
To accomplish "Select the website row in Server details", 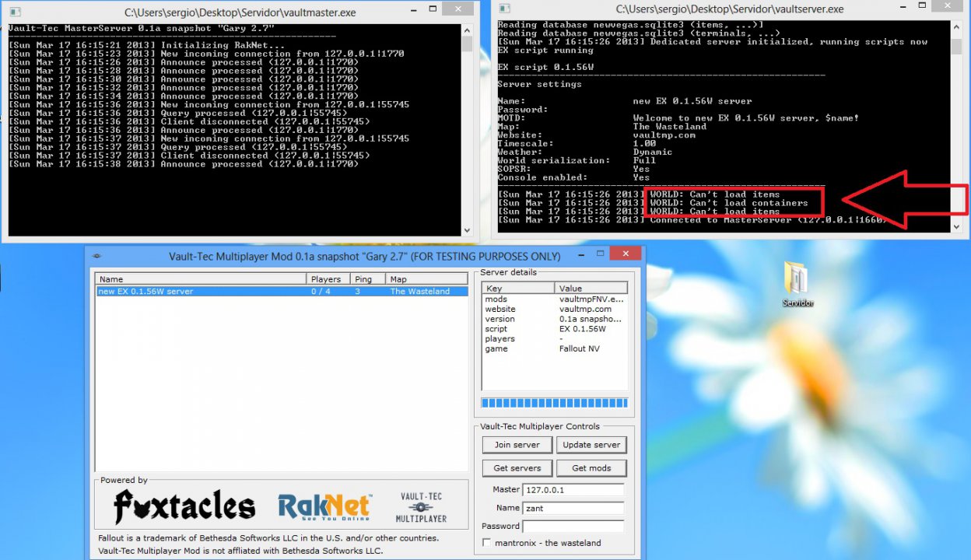I will 554,310.
